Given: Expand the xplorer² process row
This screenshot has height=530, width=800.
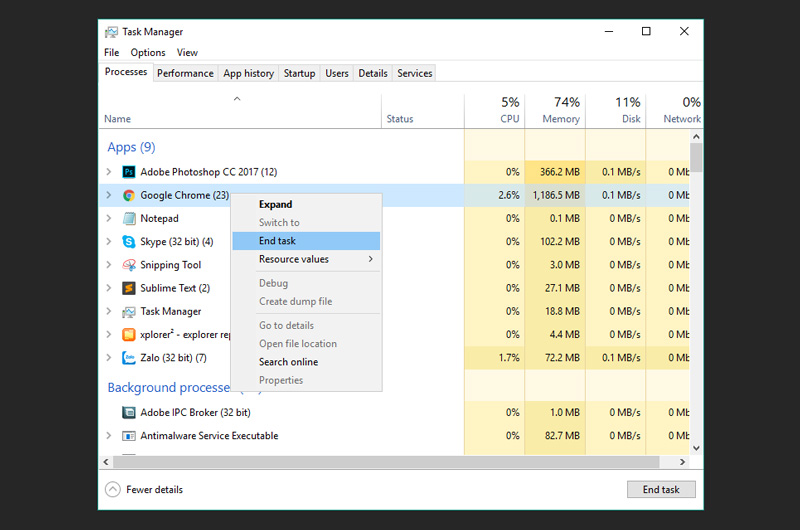Looking at the screenshot, I should pos(109,334).
